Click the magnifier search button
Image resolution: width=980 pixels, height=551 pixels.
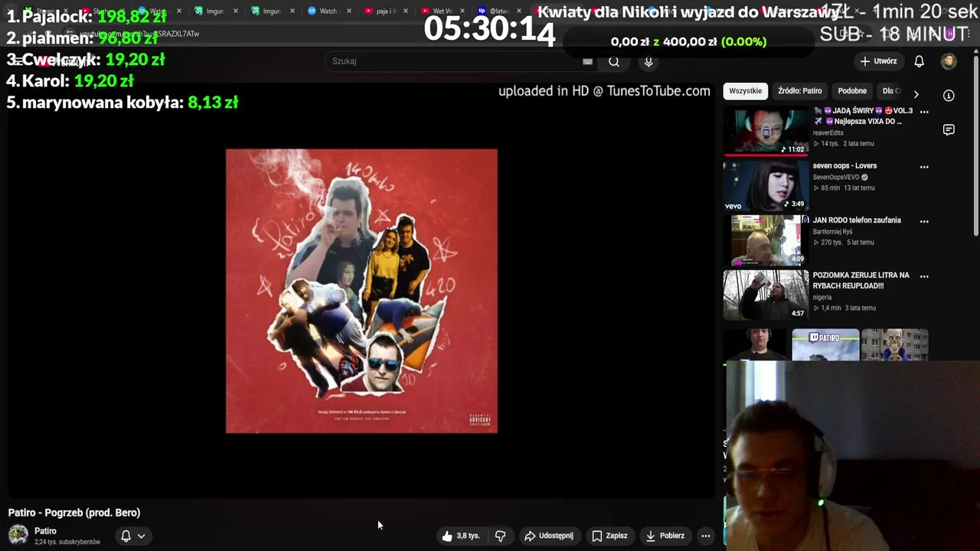coord(614,61)
